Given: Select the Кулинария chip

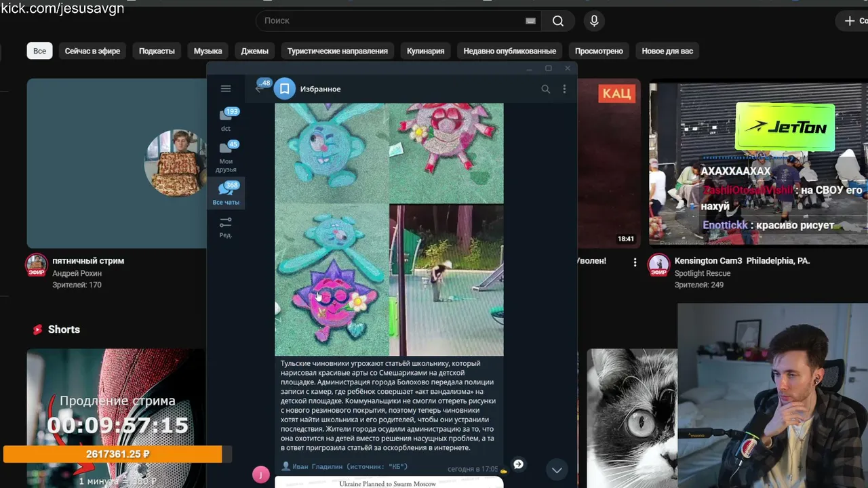Looking at the screenshot, I should coord(425,51).
